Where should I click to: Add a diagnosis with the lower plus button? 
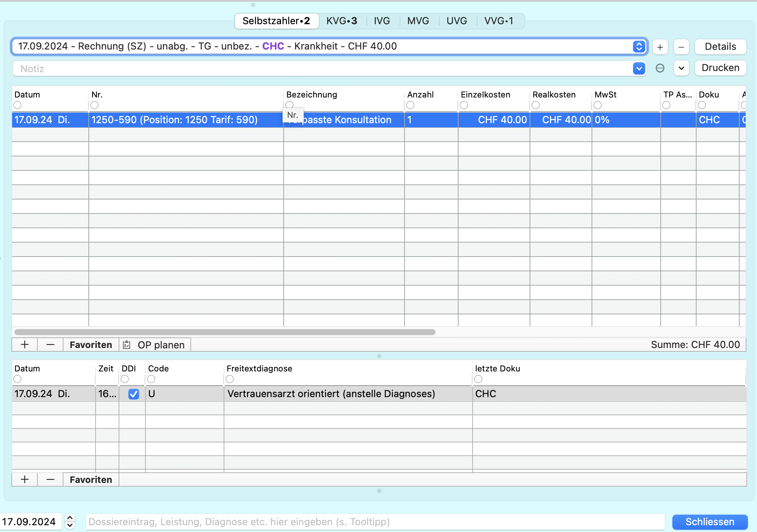[x=25, y=479]
